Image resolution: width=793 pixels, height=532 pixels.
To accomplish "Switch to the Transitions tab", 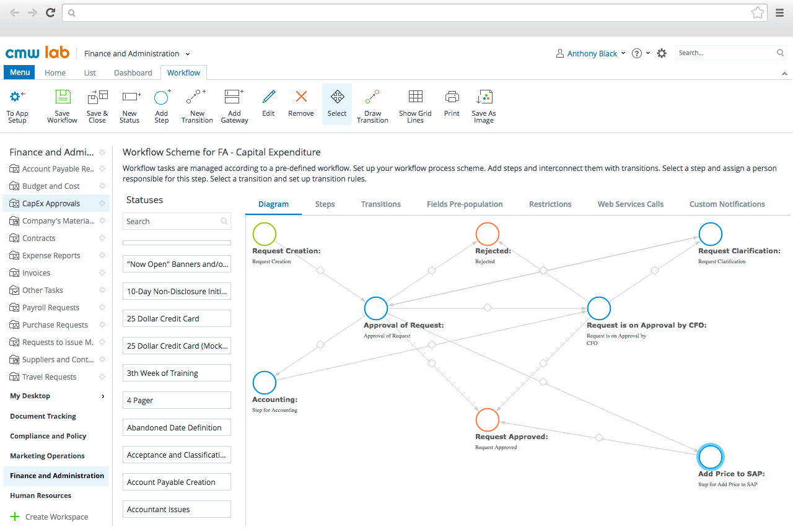I will pos(381,204).
